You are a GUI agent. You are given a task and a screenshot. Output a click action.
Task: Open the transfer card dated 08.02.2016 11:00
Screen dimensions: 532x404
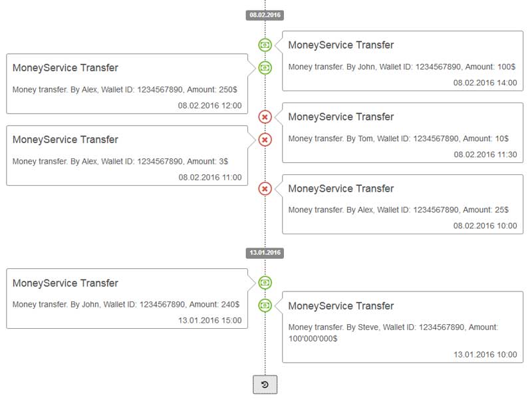click(127, 156)
